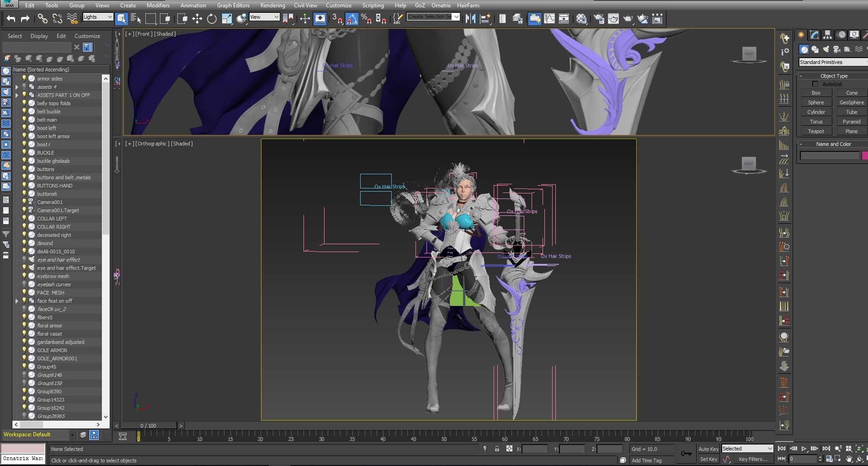868x466 pixels.
Task: Expand face feat on off item
Action: (17, 300)
